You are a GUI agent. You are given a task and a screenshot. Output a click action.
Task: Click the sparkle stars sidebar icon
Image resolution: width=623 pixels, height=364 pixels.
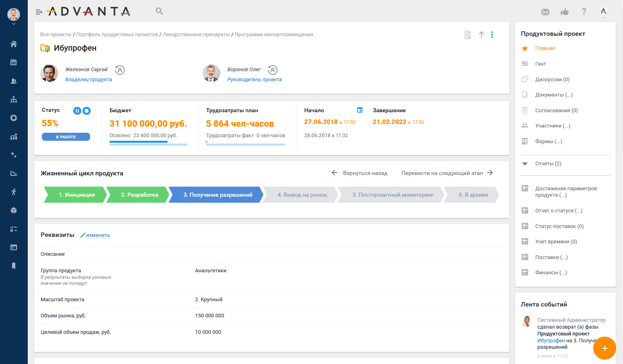coord(14,155)
